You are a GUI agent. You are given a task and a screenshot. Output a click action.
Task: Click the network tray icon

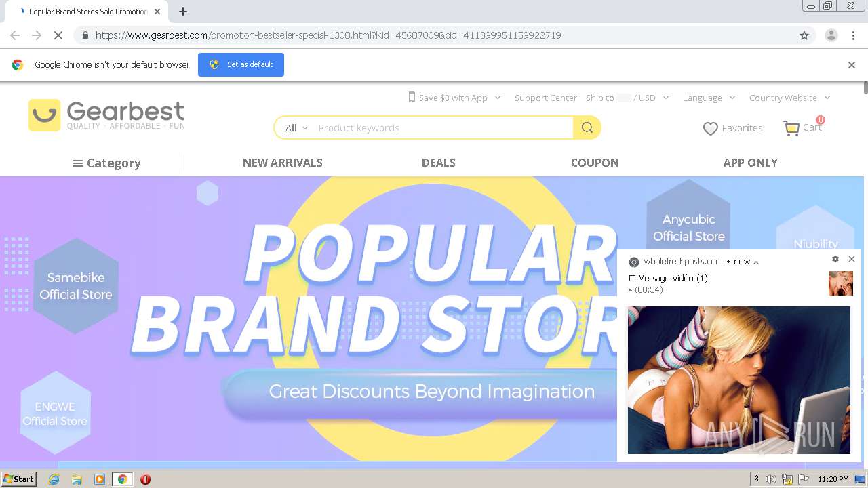click(x=788, y=479)
